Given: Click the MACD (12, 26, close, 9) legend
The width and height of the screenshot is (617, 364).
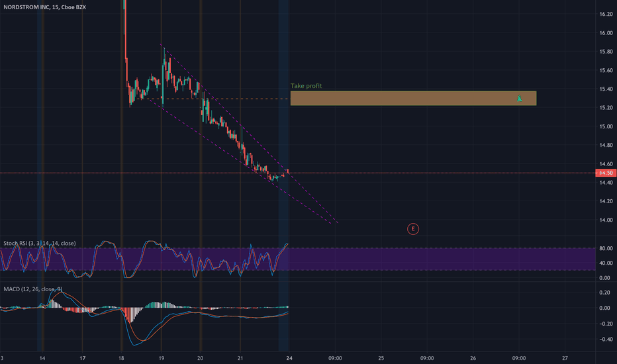Looking at the screenshot, I should [x=32, y=289].
